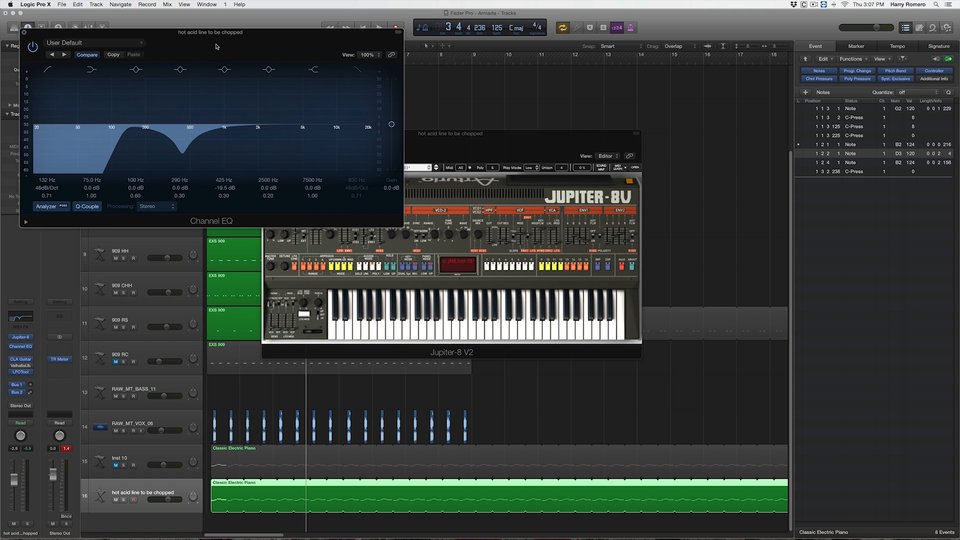The image size is (960, 540).
Task: Open the Track menu
Action: coord(96,4)
